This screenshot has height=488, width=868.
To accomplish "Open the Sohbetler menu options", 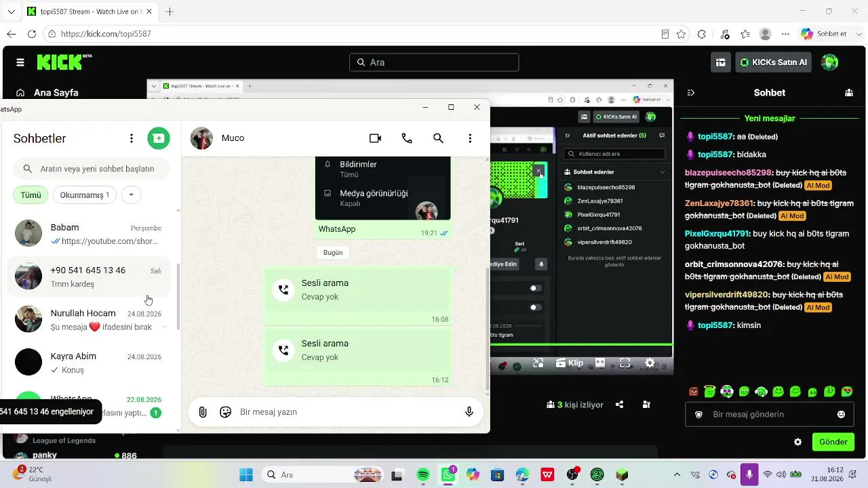I will tap(132, 138).
